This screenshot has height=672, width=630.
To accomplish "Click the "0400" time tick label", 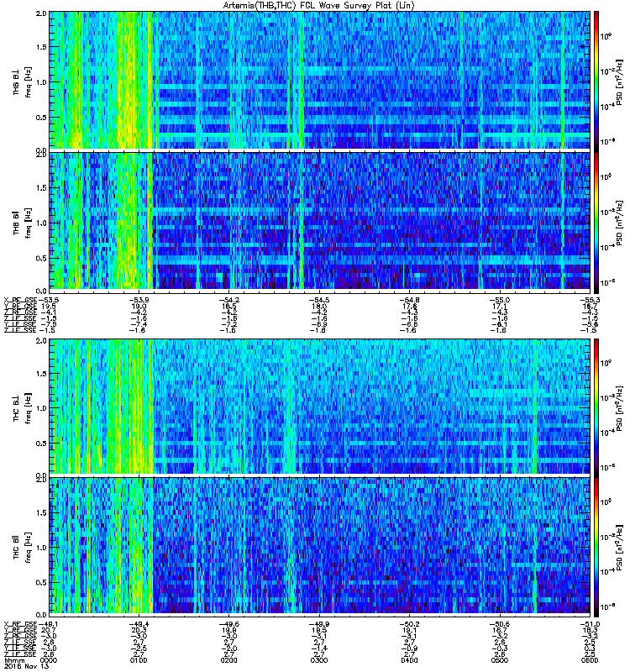I will coord(409,660).
